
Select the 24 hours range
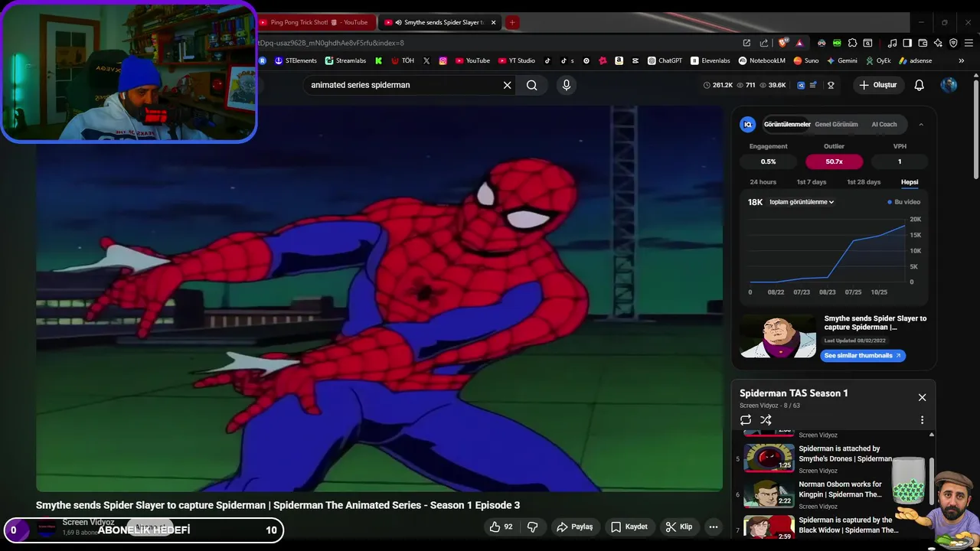pos(763,182)
